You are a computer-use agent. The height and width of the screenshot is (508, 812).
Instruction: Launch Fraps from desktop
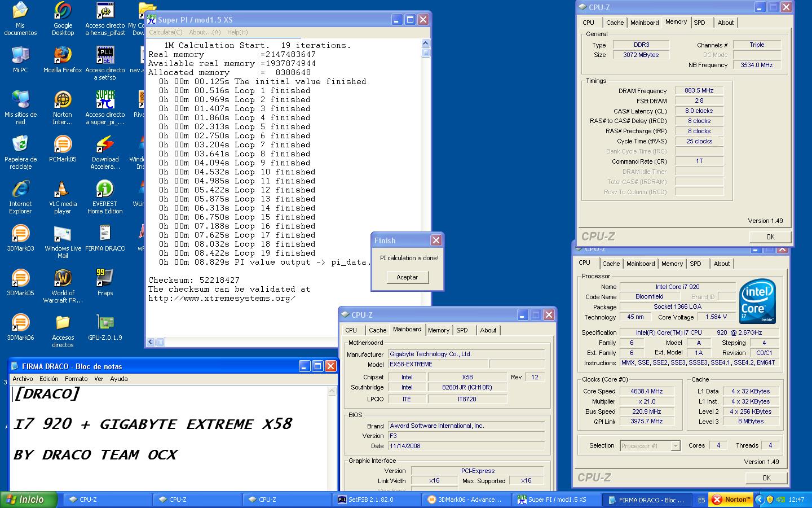[x=105, y=283]
